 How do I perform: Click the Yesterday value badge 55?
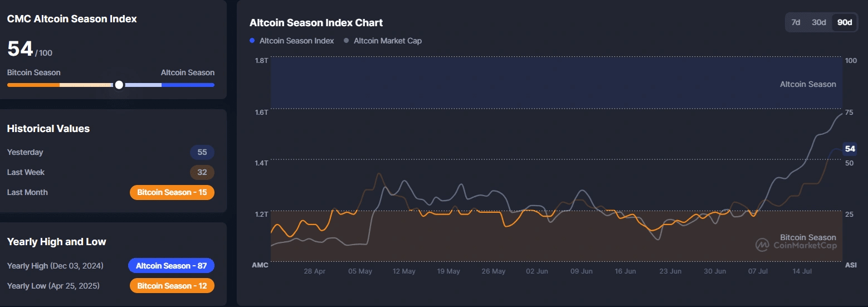[x=202, y=152]
